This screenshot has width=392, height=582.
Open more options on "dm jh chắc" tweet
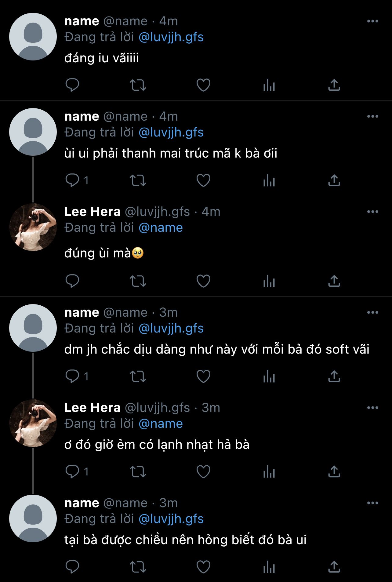(372, 312)
